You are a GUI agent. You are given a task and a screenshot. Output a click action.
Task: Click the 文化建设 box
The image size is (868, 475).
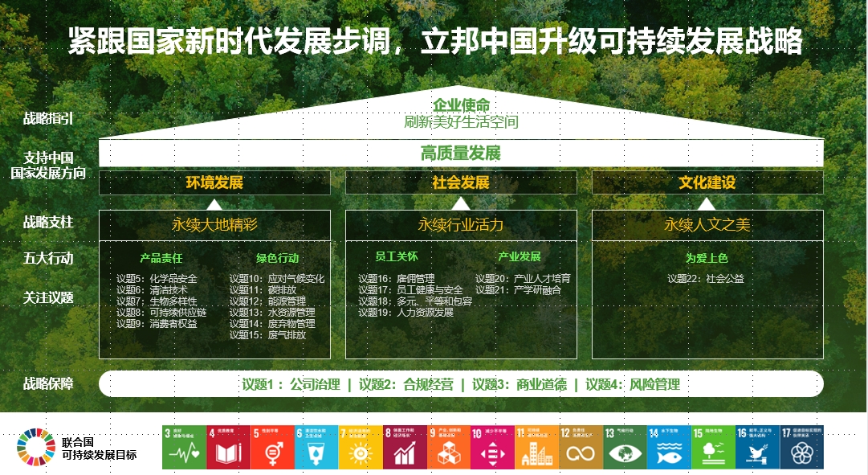point(707,182)
